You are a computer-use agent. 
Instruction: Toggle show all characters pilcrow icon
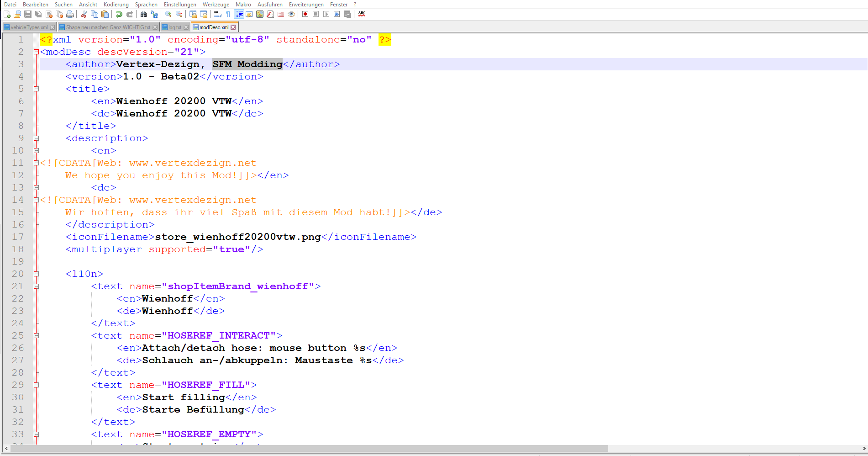228,14
